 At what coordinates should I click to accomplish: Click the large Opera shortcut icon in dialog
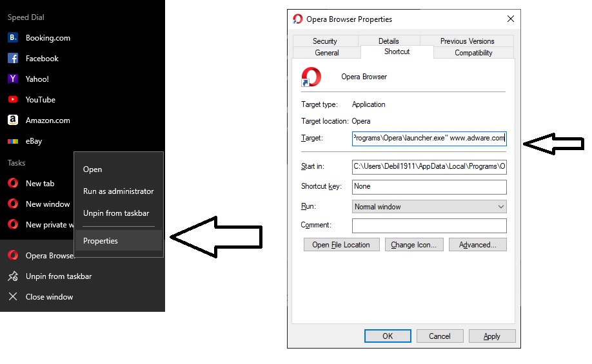pos(311,77)
